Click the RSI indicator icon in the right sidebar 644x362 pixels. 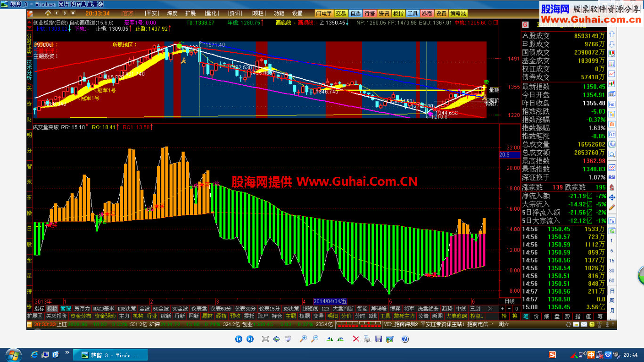coord(611,177)
